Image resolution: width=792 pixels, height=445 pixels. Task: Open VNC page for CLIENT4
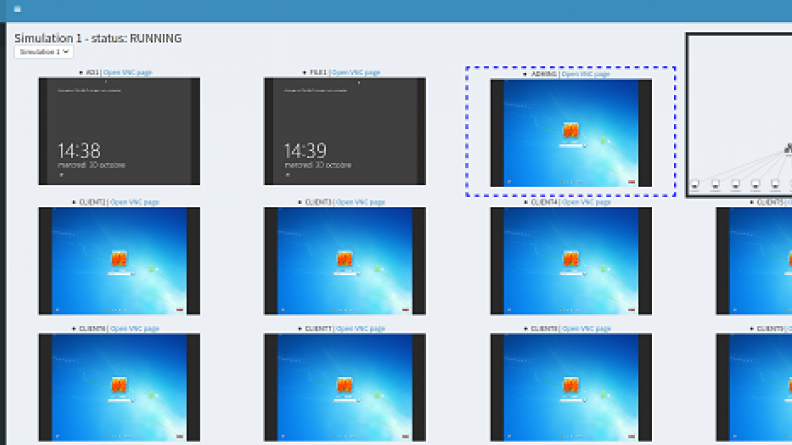coord(586,202)
